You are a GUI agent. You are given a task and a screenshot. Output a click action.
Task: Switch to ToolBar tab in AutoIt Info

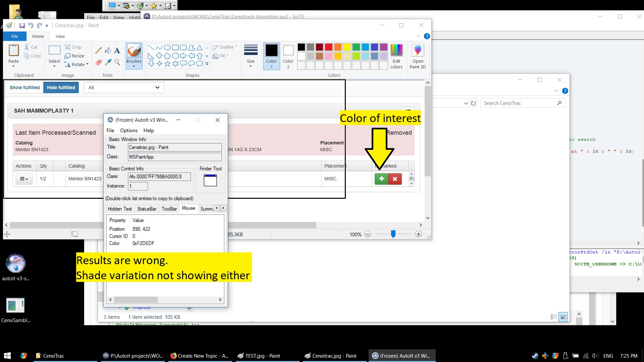(169, 209)
